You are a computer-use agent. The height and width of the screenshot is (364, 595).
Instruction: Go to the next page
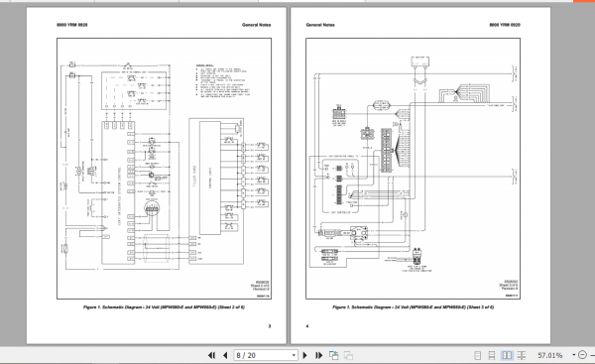tap(304, 355)
